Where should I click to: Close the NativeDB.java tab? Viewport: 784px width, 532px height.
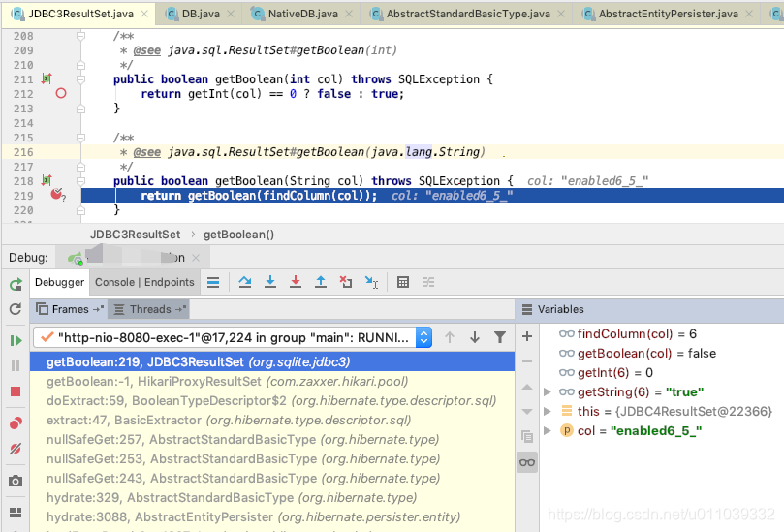(349, 14)
